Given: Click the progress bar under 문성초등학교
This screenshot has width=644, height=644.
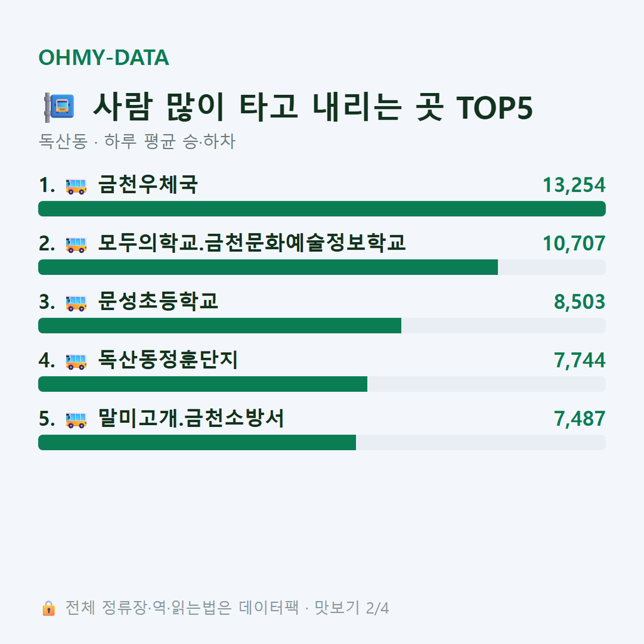Looking at the screenshot, I should tap(322, 325).
